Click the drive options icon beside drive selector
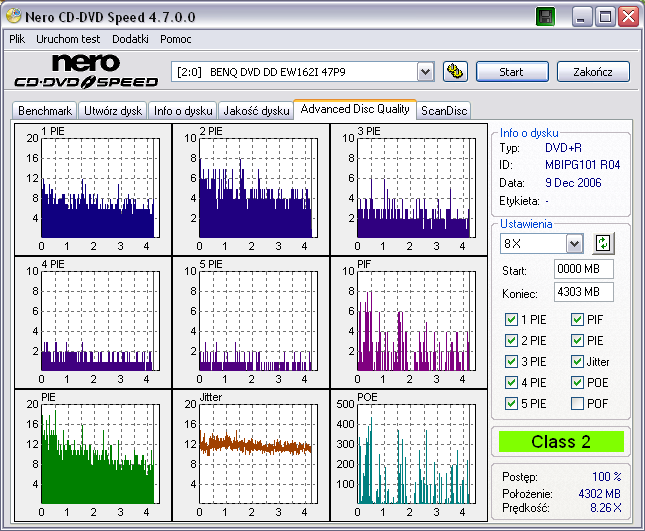This screenshot has width=645, height=531. point(455,72)
